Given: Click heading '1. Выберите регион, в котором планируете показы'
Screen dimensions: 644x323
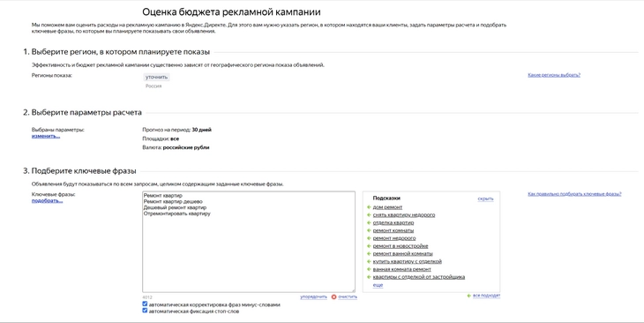Looking at the screenshot, I should click(116, 52).
